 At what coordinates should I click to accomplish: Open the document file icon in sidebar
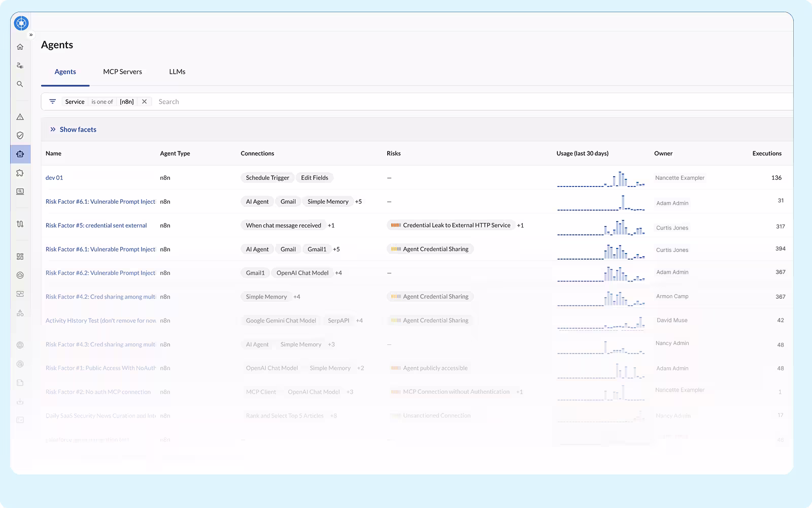tap(20, 383)
